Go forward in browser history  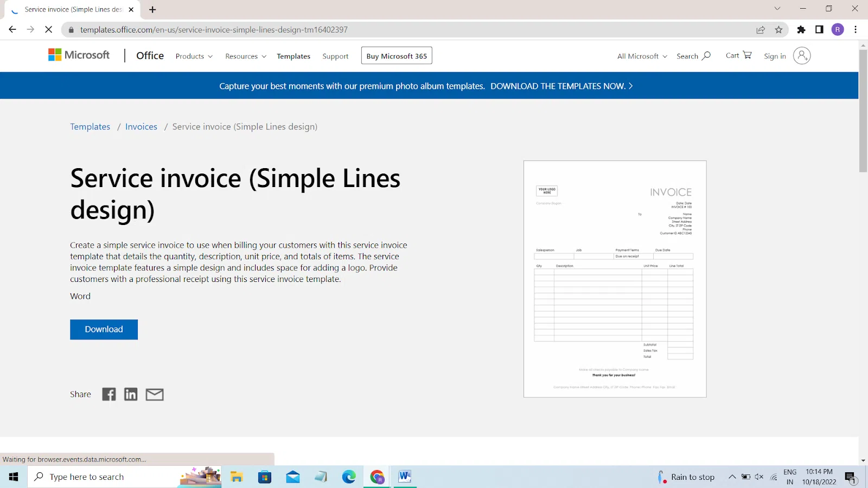[x=30, y=30]
